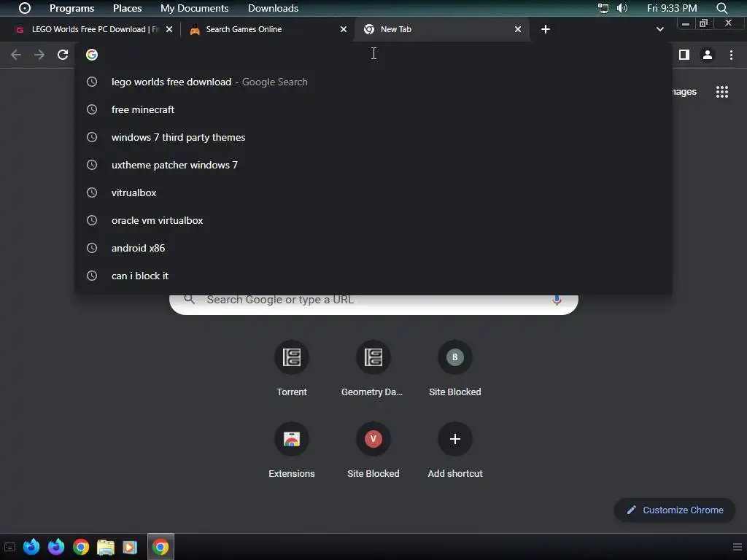Image resolution: width=747 pixels, height=560 pixels.
Task: Click the Google icon in address bar
Action: 92,55
